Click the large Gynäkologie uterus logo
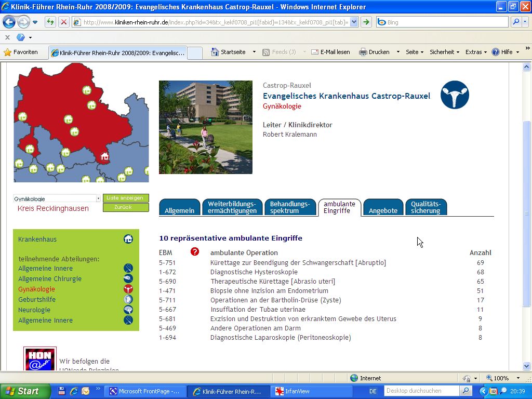The image size is (532, 399). (455, 95)
